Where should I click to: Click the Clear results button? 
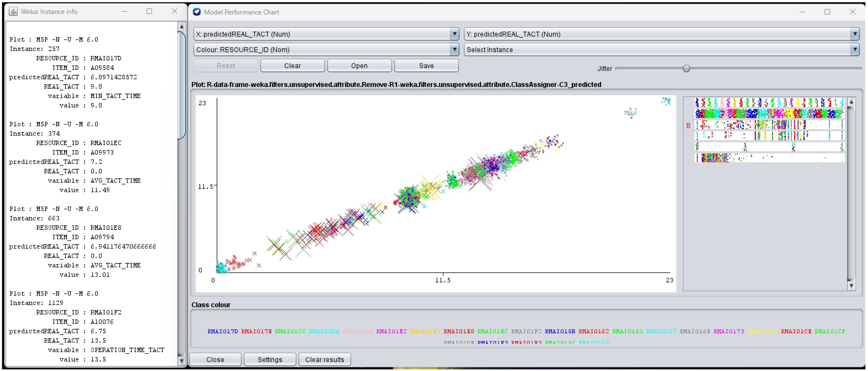click(x=325, y=359)
